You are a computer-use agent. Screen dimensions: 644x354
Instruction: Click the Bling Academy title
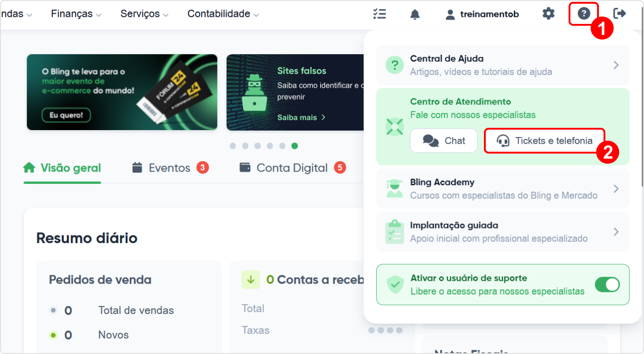click(442, 183)
